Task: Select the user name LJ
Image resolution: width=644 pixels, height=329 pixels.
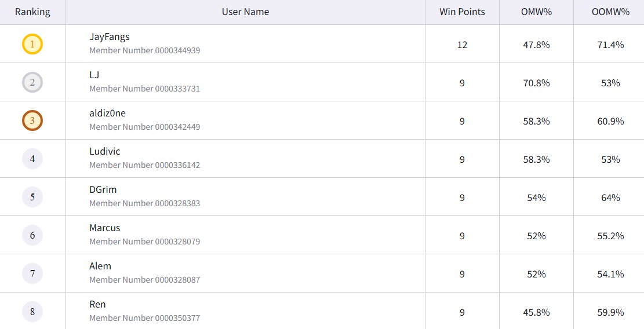Action: tap(94, 75)
